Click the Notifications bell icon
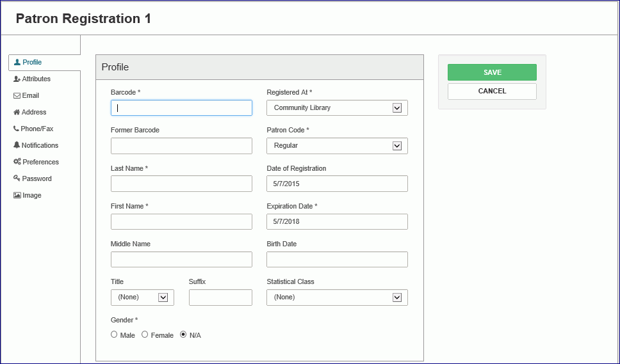This screenshot has width=620, height=364. 17,146
